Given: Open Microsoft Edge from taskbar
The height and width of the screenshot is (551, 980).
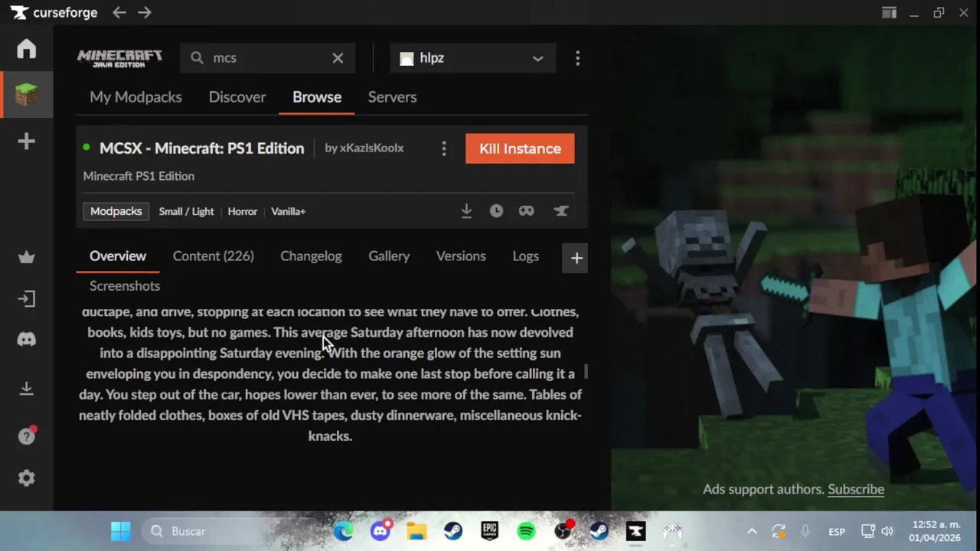Looking at the screenshot, I should (x=344, y=531).
